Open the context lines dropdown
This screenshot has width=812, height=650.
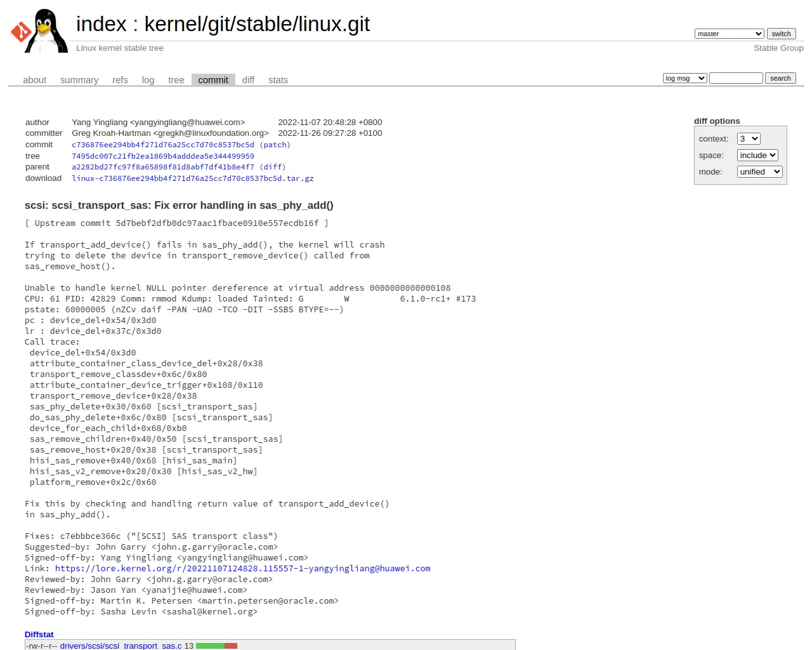coord(749,138)
